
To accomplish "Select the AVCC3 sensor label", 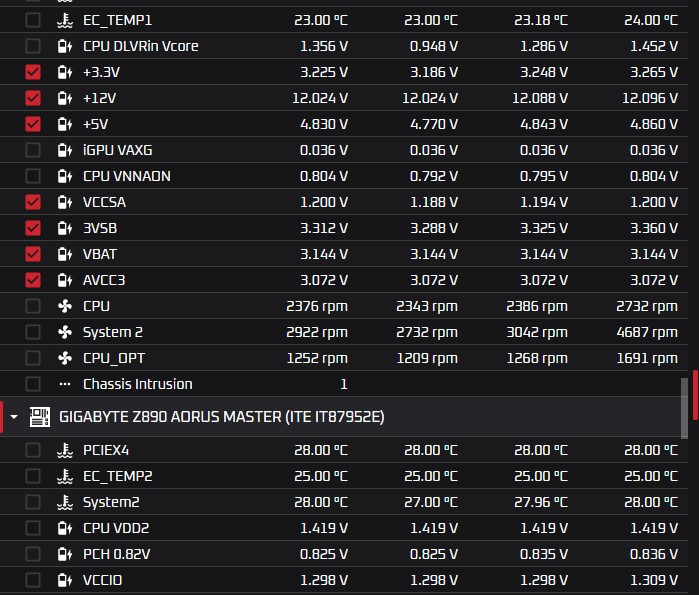I will 104,280.
